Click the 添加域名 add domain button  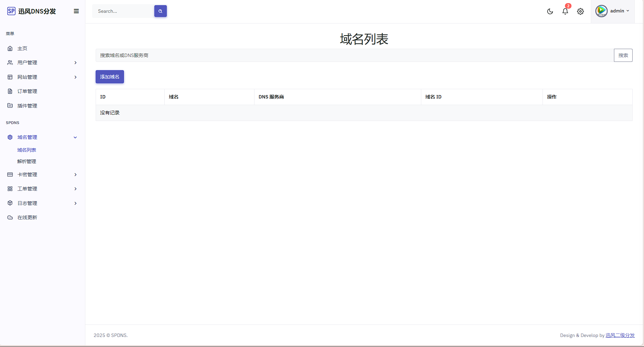coord(109,77)
